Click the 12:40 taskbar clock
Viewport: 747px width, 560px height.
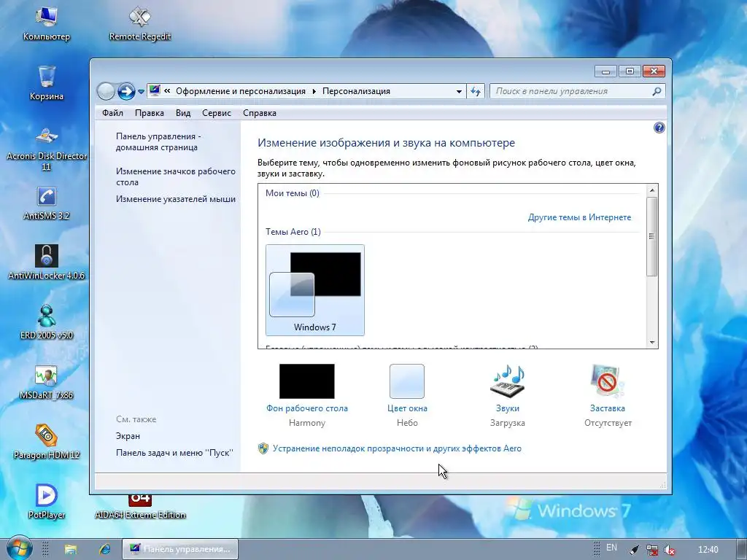point(708,550)
